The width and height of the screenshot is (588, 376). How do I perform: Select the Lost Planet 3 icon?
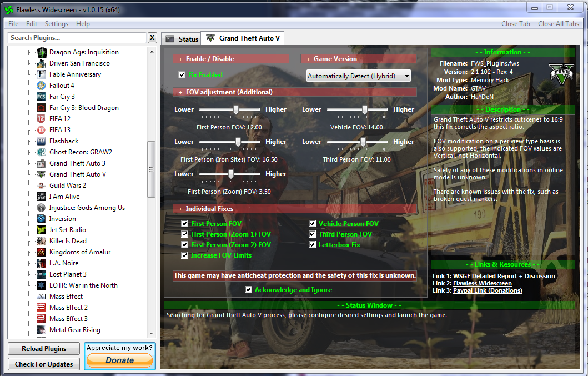coord(41,274)
